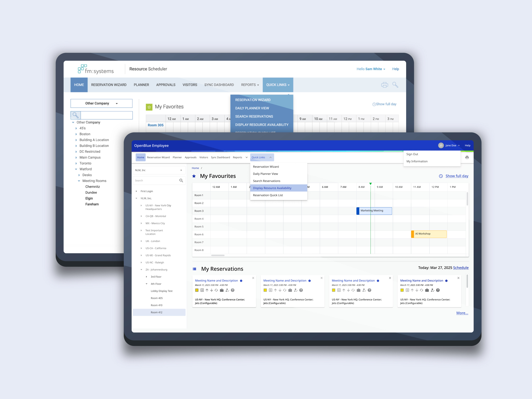
Task: Open the Planner tab in OpenBlue navbar
Action: pyautogui.click(x=177, y=158)
